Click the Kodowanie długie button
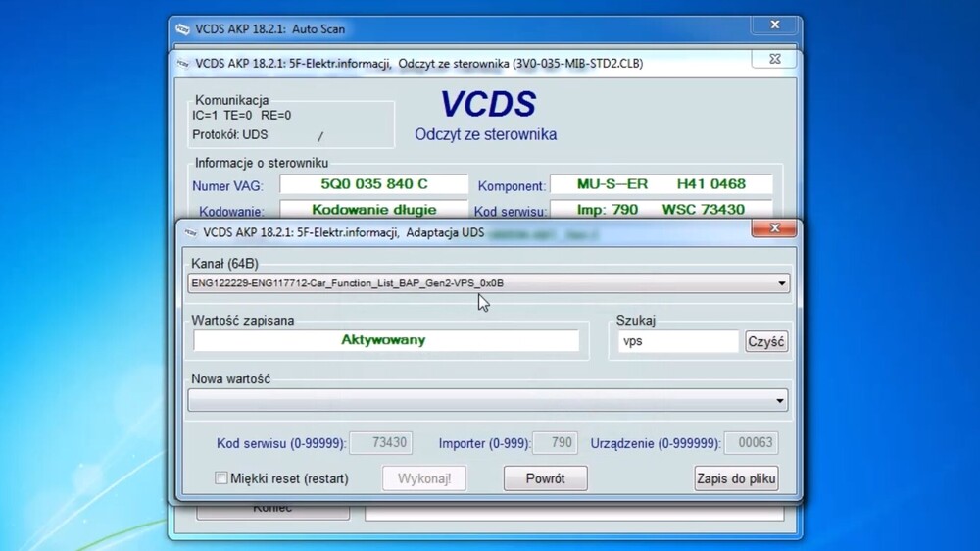 (x=373, y=209)
